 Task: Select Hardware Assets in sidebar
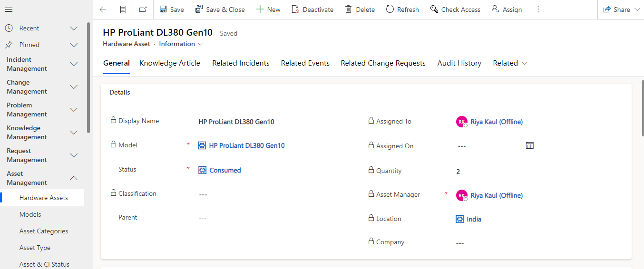(x=43, y=198)
